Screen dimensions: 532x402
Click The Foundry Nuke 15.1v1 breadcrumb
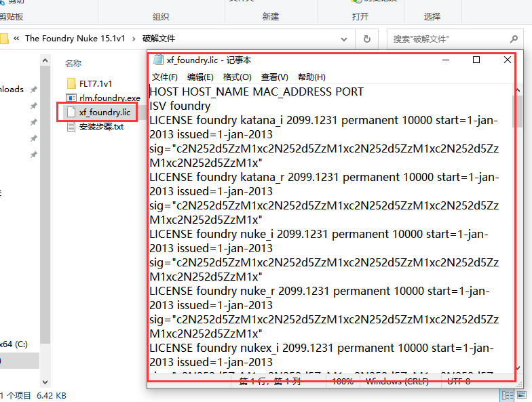click(x=75, y=39)
